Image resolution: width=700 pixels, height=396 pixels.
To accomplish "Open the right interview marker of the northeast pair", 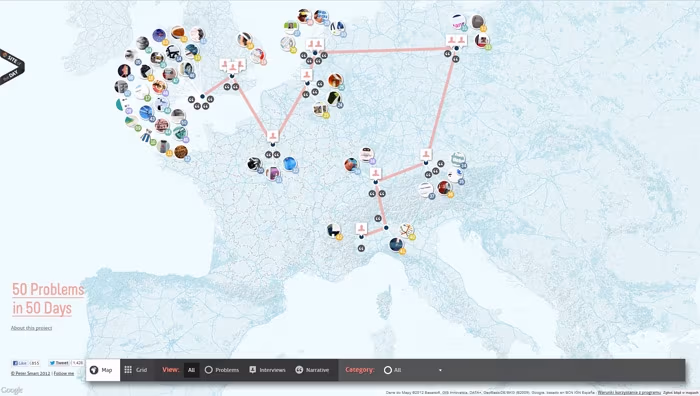I will coord(462,40).
